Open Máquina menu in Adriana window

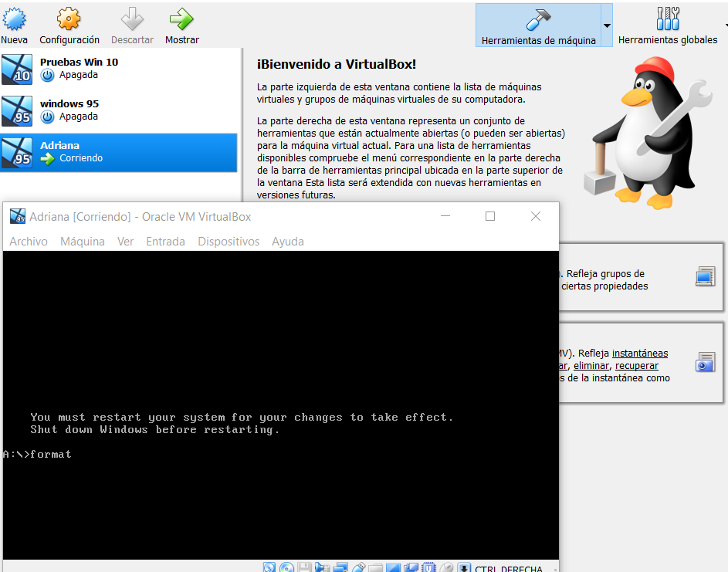click(x=83, y=242)
